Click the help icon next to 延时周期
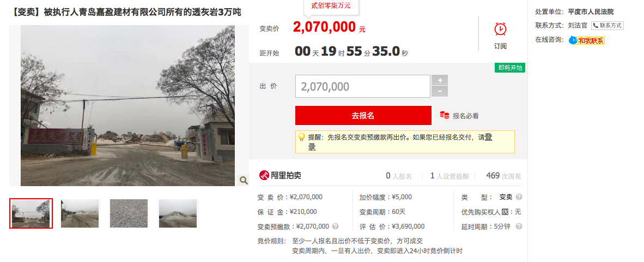The width and height of the screenshot is (644, 262). [519, 226]
